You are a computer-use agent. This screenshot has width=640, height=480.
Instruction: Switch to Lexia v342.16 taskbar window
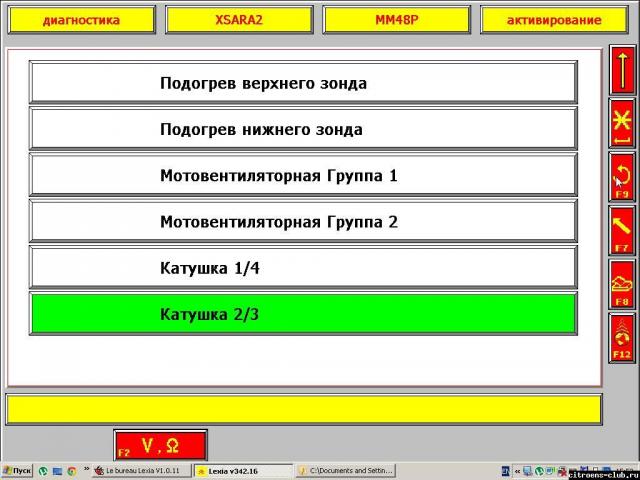pyautogui.click(x=243, y=471)
